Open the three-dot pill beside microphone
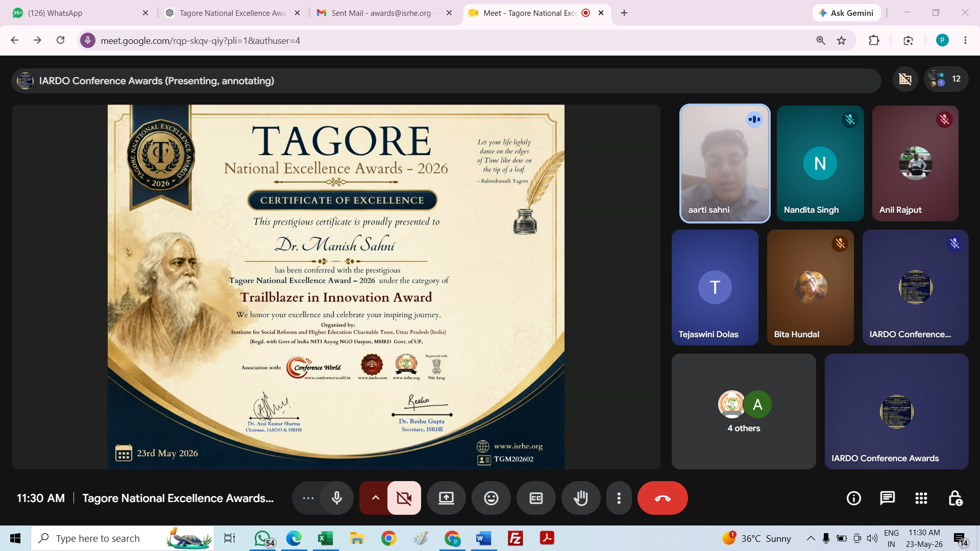This screenshot has width=980, height=551. click(308, 498)
